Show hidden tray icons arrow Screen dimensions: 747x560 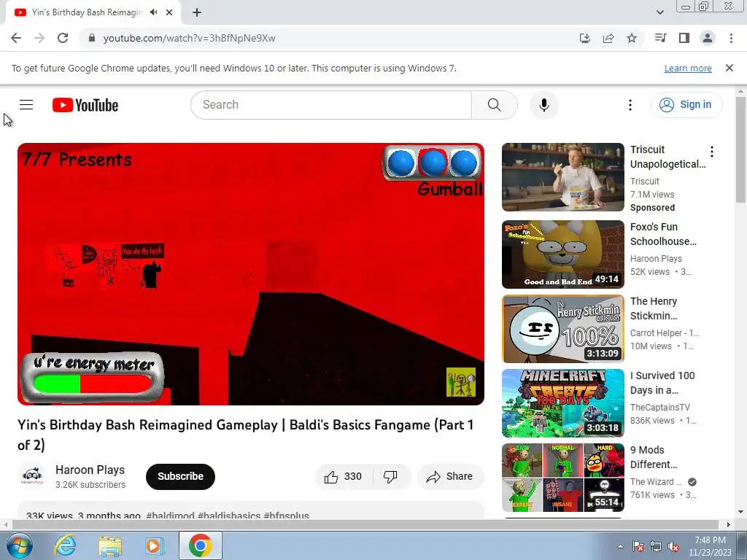620,546
